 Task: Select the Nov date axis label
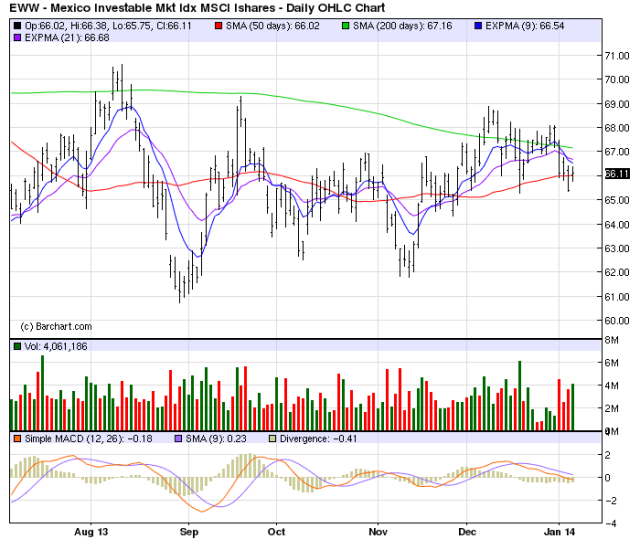click(377, 534)
